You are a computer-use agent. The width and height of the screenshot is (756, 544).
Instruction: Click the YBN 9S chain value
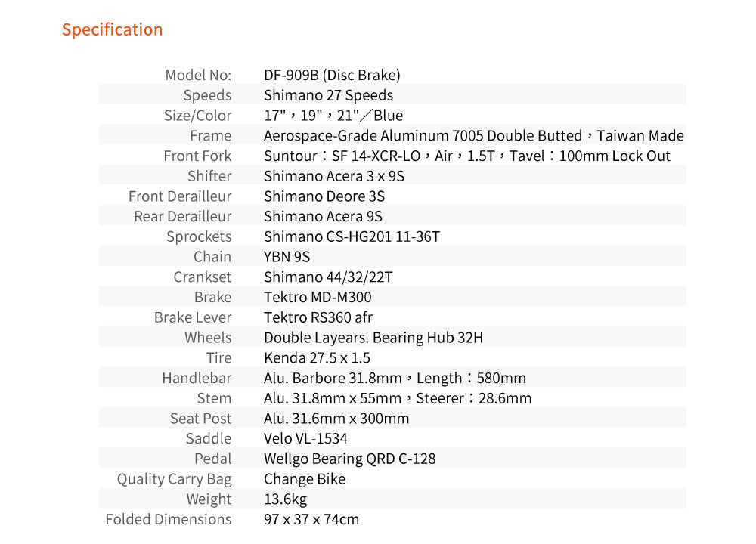pyautogui.click(x=287, y=257)
